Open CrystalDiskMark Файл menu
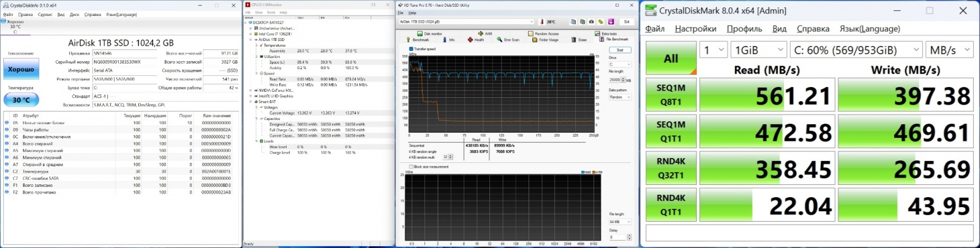 click(655, 29)
